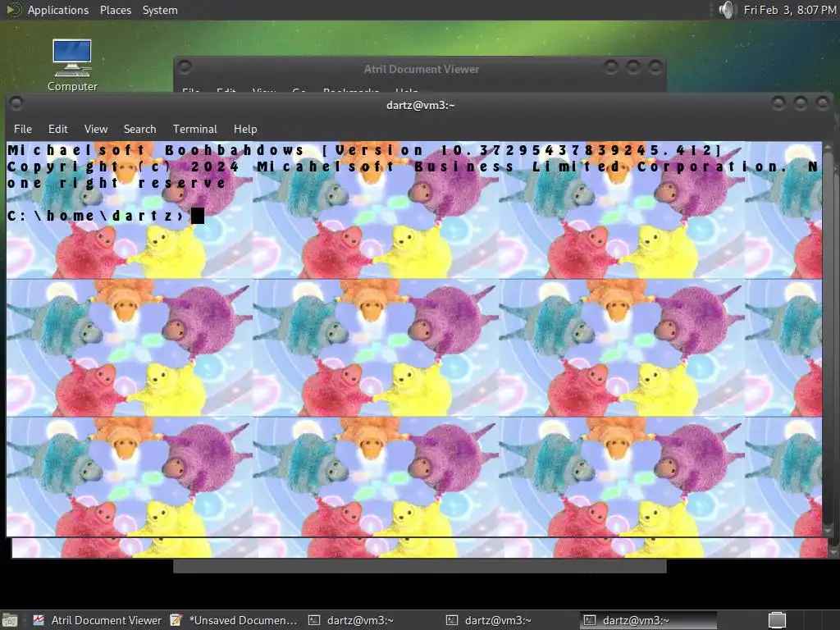This screenshot has height=630, width=840.
Task: Open the System menu in top panel
Action: [x=160, y=10]
